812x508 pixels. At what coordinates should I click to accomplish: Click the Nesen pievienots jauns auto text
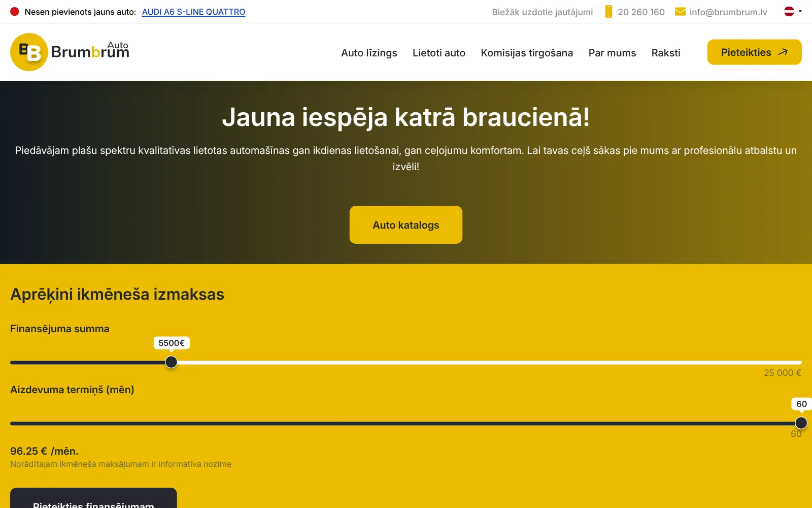80,12
